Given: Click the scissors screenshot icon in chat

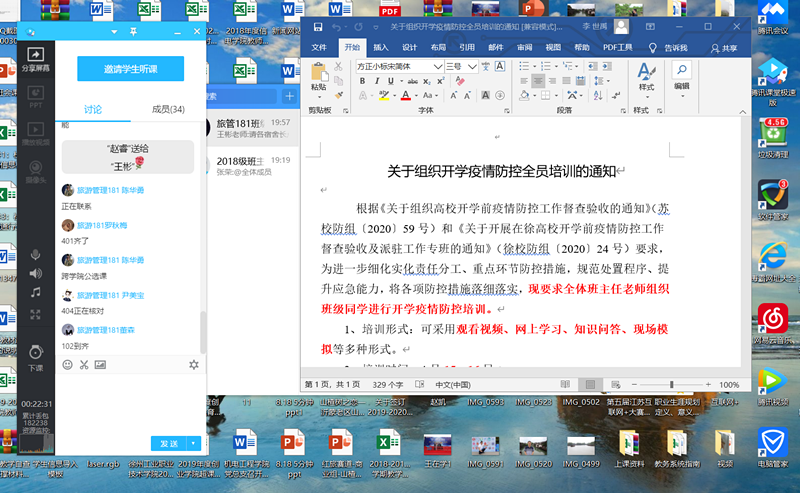Looking at the screenshot, I should [x=82, y=365].
